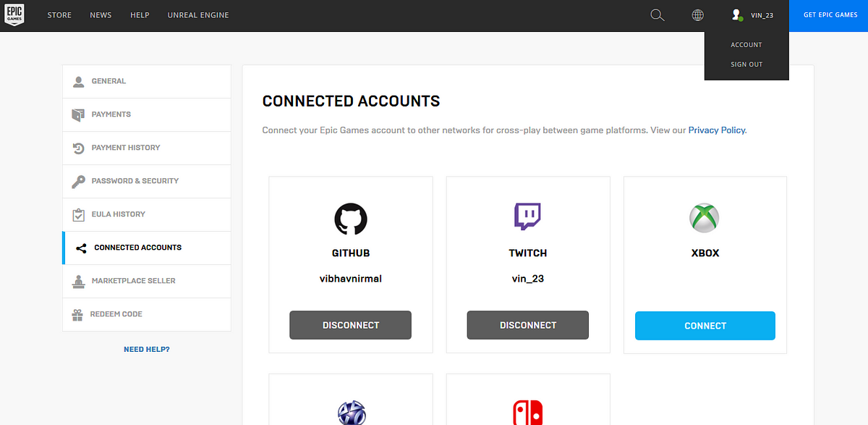Click the Epic Games logo
This screenshot has width=868, height=425.
pyautogui.click(x=14, y=15)
